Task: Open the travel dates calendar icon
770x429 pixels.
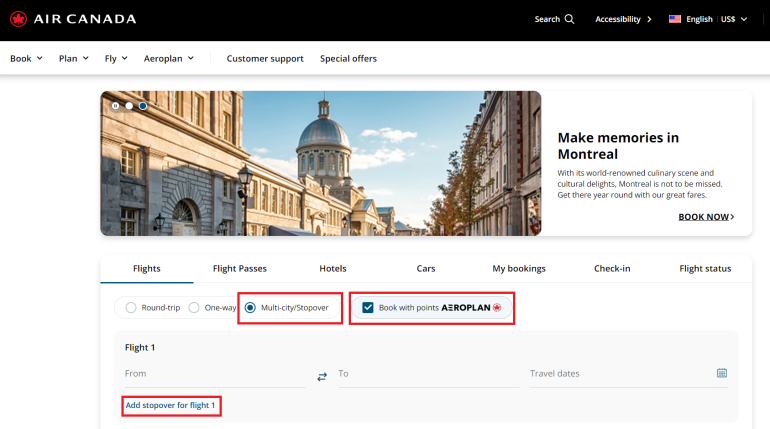Action: (x=721, y=373)
